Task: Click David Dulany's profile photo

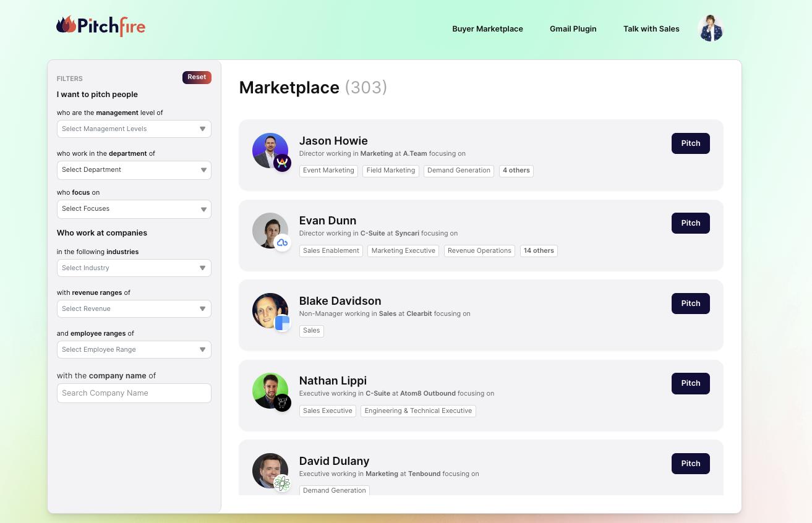Action: [270, 471]
